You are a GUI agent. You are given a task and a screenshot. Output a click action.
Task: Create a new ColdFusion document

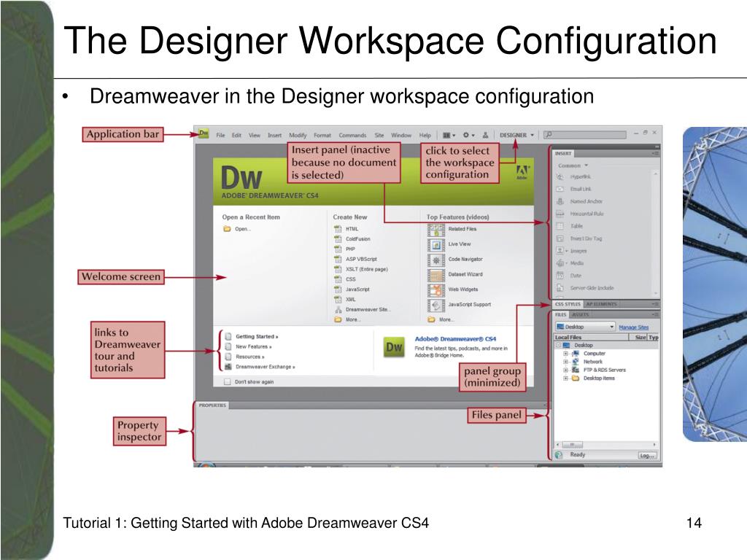click(x=352, y=239)
